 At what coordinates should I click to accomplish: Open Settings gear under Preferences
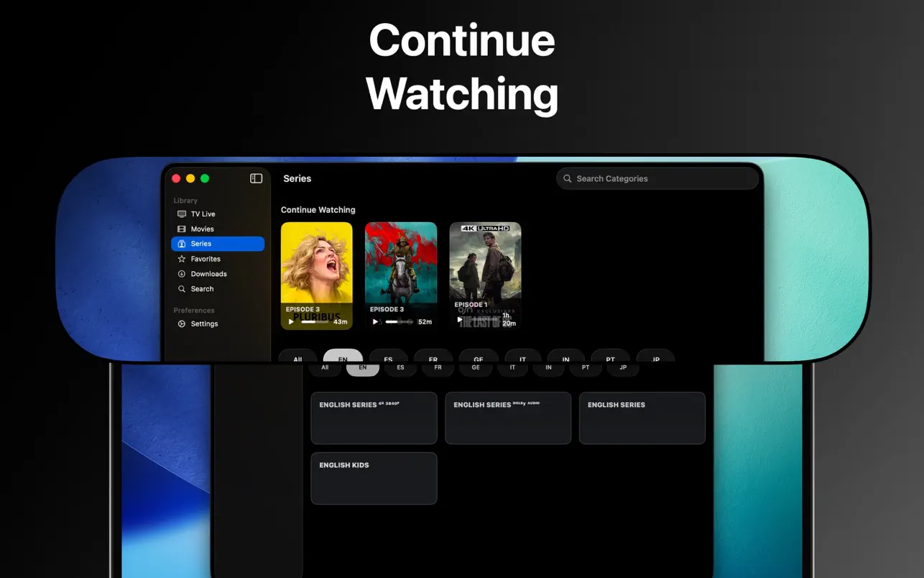click(x=218, y=324)
